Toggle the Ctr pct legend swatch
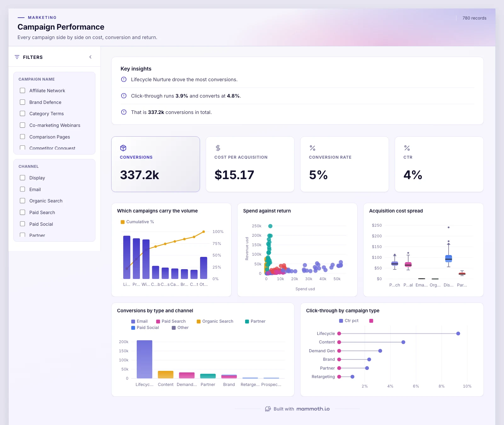The height and width of the screenshot is (425, 504). pos(341,321)
